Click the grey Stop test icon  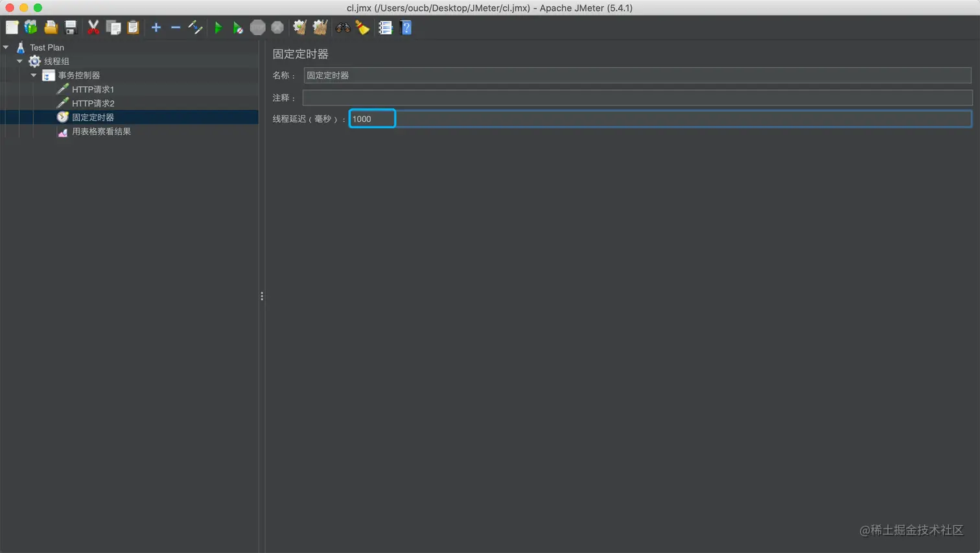click(x=258, y=27)
